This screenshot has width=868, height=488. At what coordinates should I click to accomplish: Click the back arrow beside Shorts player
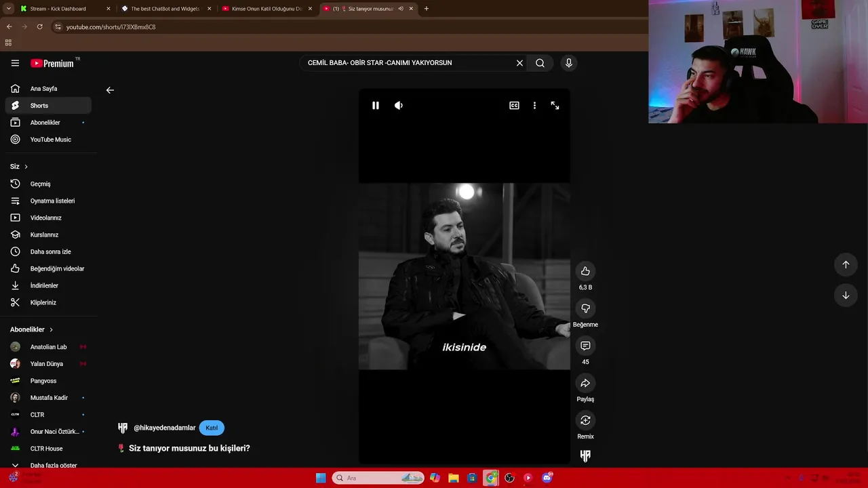tap(110, 90)
